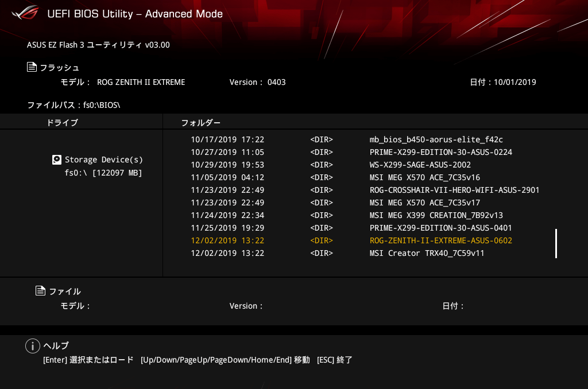588x389 pixels.
Task: Click the File section document icon
Action: [x=41, y=290]
